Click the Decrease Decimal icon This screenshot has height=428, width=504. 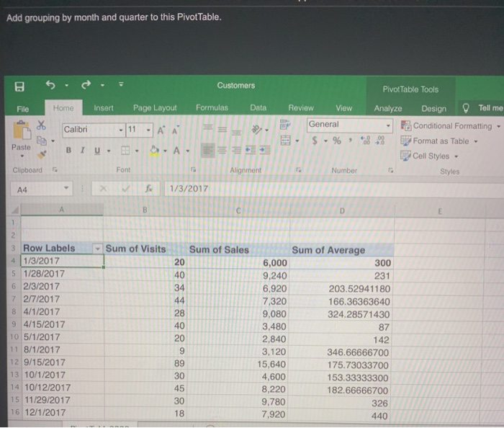380,141
